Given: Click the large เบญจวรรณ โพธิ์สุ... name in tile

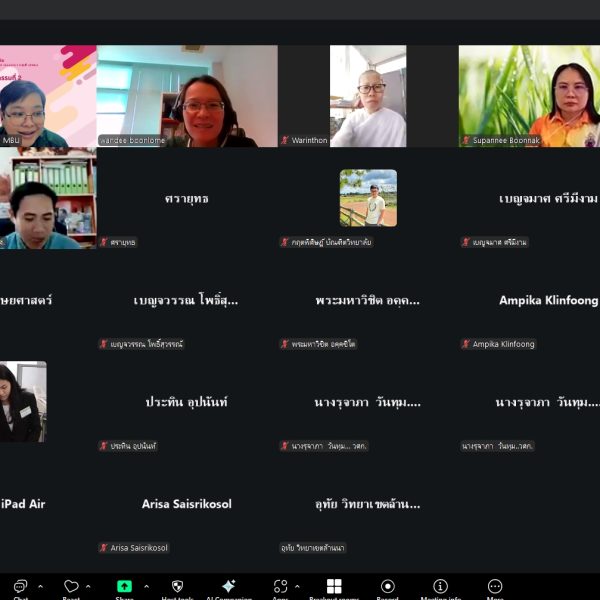Looking at the screenshot, I should coord(186,300).
